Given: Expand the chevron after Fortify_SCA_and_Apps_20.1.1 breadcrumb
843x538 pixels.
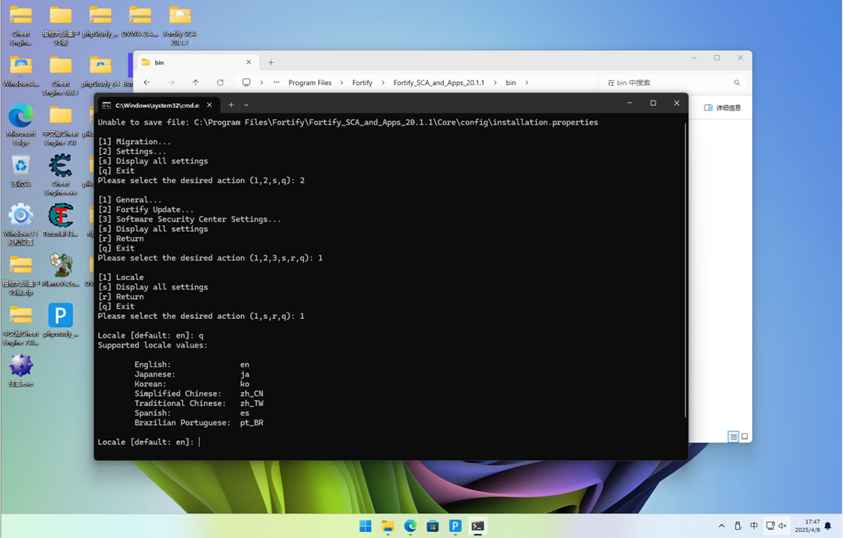Looking at the screenshot, I should (495, 82).
